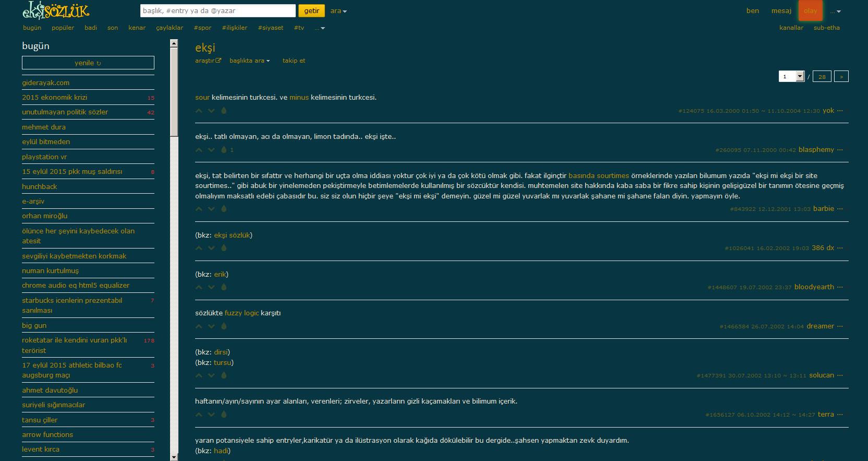Open the sub-etha link
The width and height of the screenshot is (868, 461).
pyautogui.click(x=827, y=28)
